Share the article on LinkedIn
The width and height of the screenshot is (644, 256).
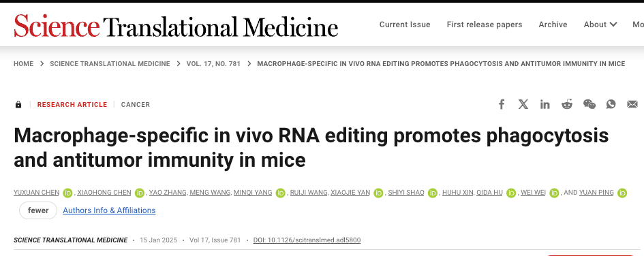(545, 104)
